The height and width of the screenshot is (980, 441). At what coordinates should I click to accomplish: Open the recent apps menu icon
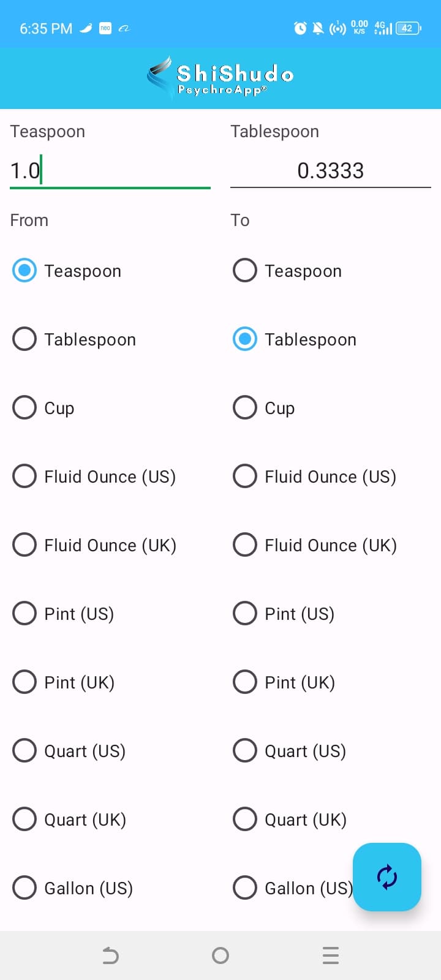click(x=330, y=956)
